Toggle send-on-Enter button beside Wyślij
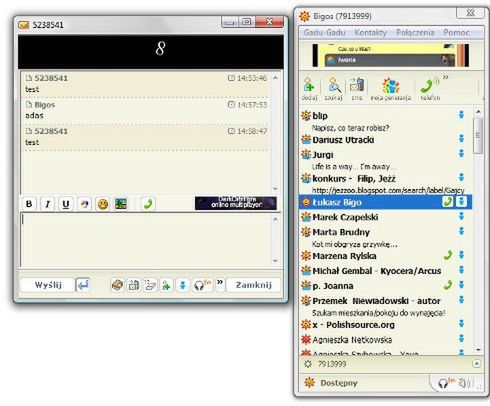This screenshot has height=406, width=490. pos(83,285)
